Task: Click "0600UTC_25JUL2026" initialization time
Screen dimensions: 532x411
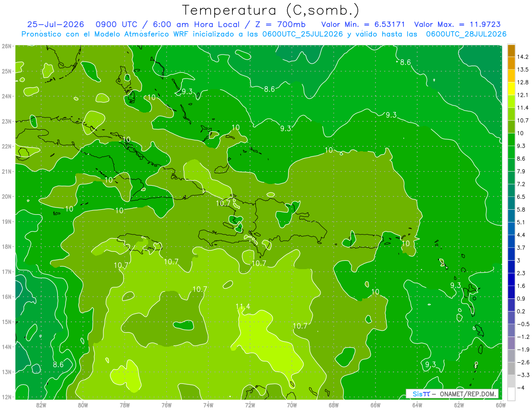Action: [x=302, y=34]
